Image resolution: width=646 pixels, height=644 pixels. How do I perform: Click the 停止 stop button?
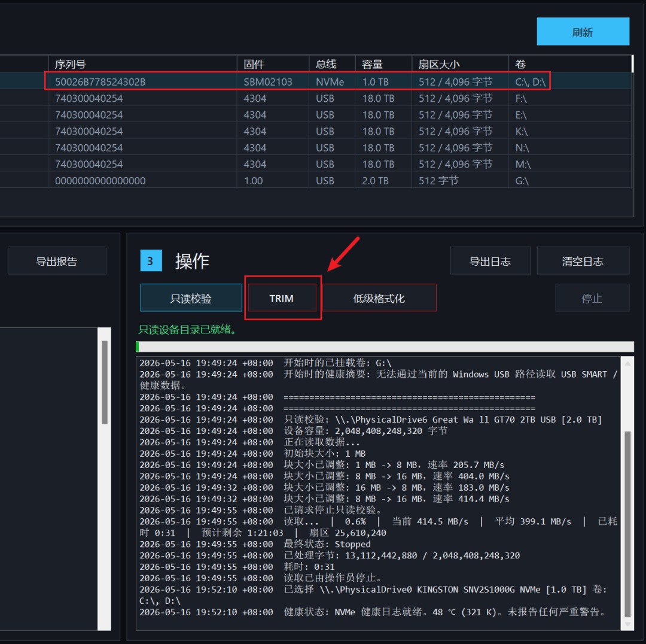pyautogui.click(x=592, y=297)
